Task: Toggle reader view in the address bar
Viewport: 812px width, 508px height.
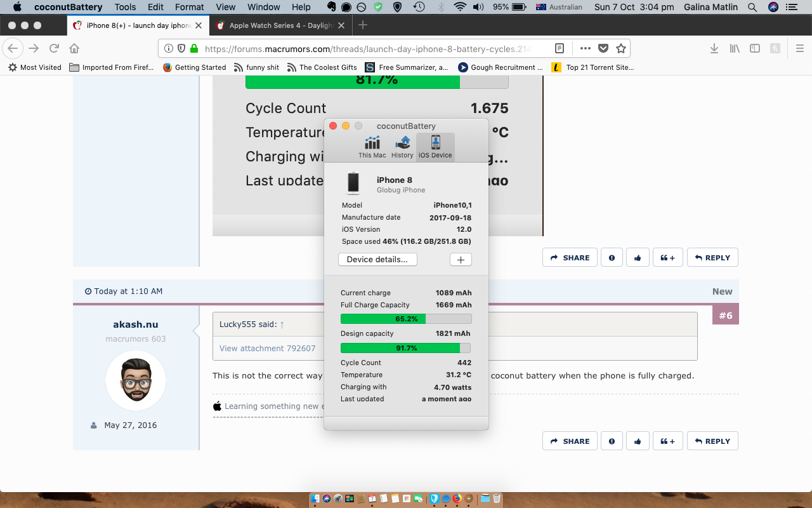Action: coord(560,48)
